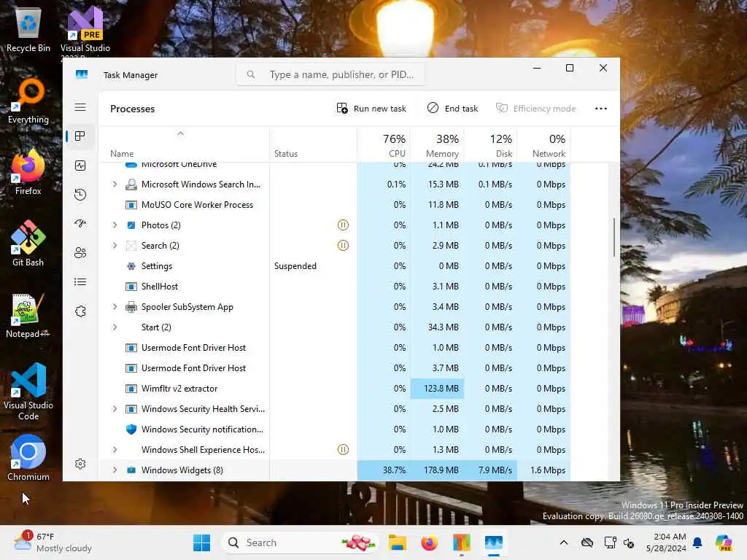Image resolution: width=747 pixels, height=560 pixels.
Task: Sort processes by Memory column header
Action: [437, 145]
